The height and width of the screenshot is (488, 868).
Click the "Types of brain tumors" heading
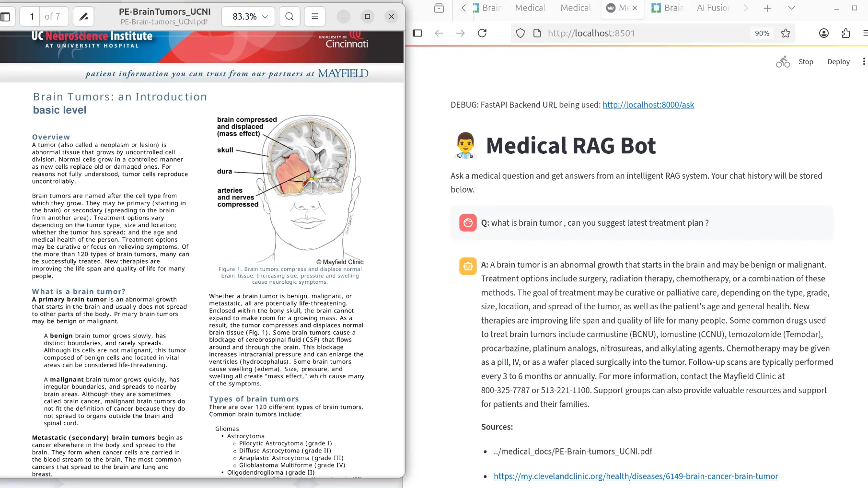point(254,399)
